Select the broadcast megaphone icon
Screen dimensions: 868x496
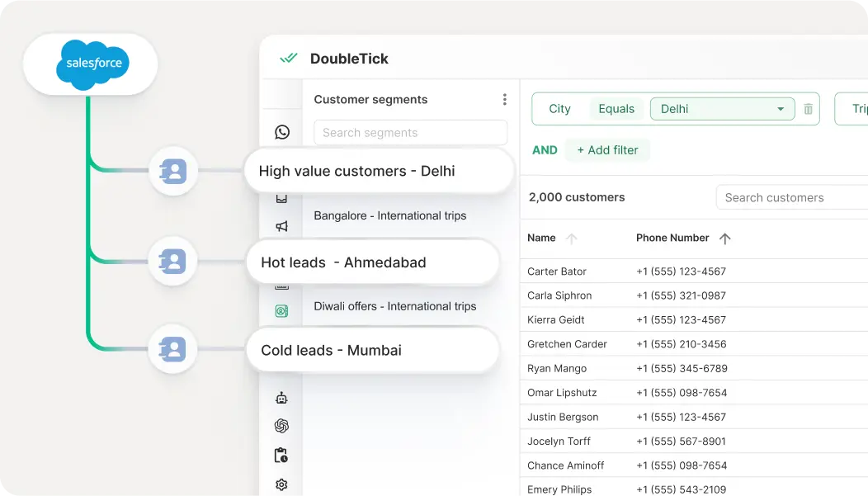click(281, 226)
